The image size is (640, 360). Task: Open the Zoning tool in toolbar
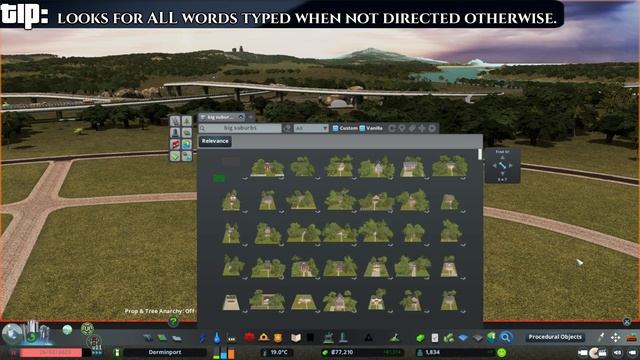(162, 338)
